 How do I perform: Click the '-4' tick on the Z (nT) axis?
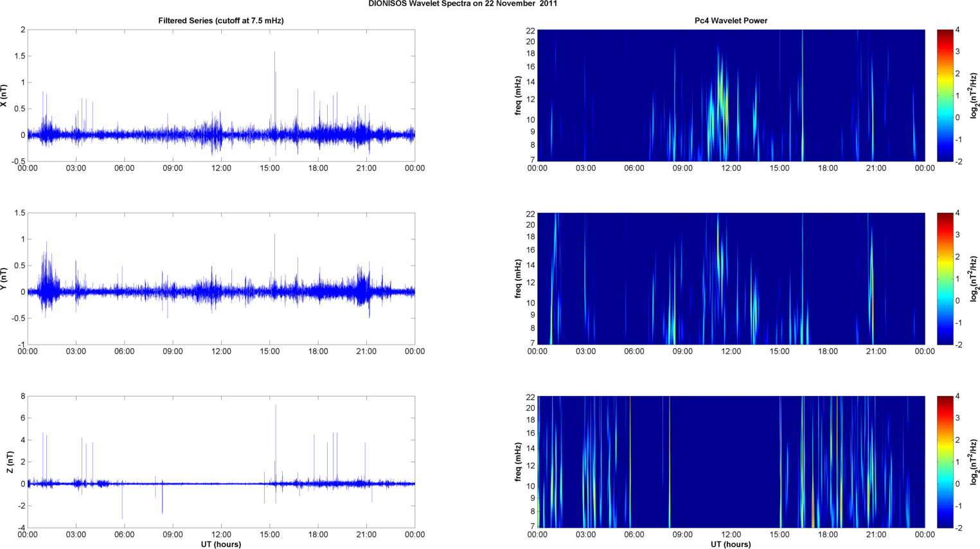coord(21,528)
